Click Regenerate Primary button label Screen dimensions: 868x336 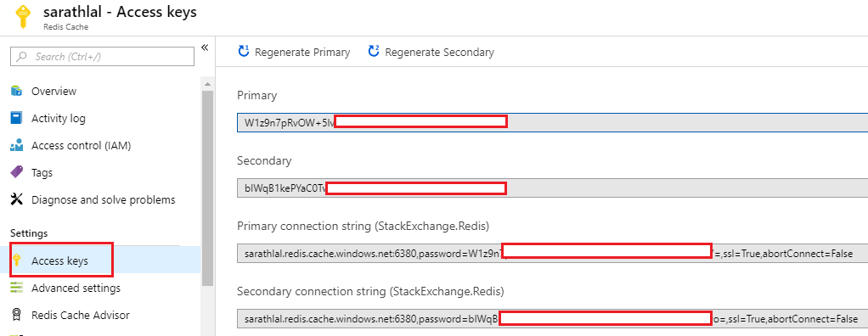[x=302, y=53]
